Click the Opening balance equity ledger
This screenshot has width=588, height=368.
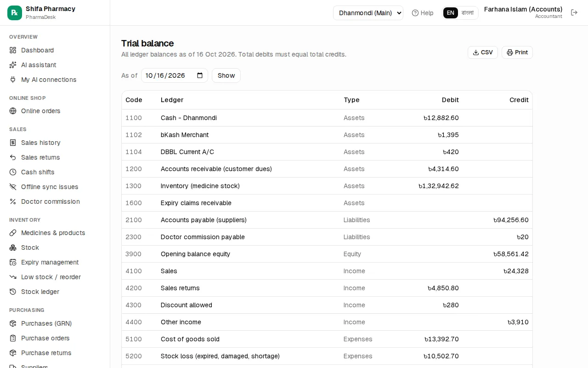(x=195, y=254)
